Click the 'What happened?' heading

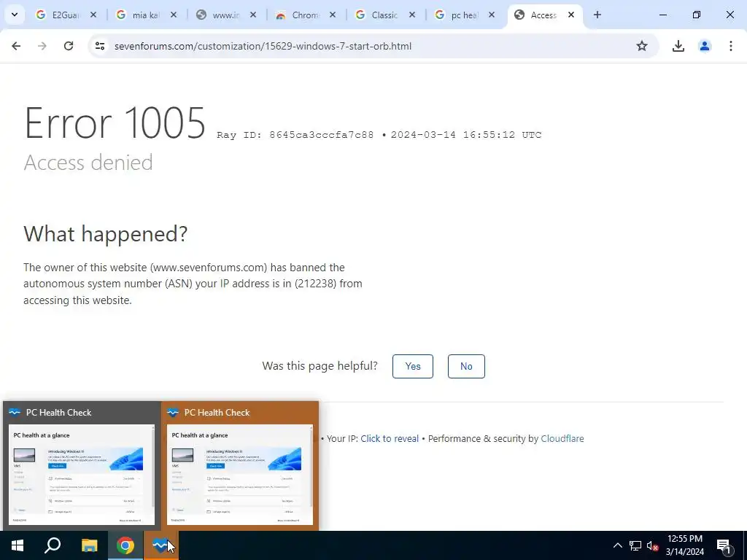[x=105, y=234]
